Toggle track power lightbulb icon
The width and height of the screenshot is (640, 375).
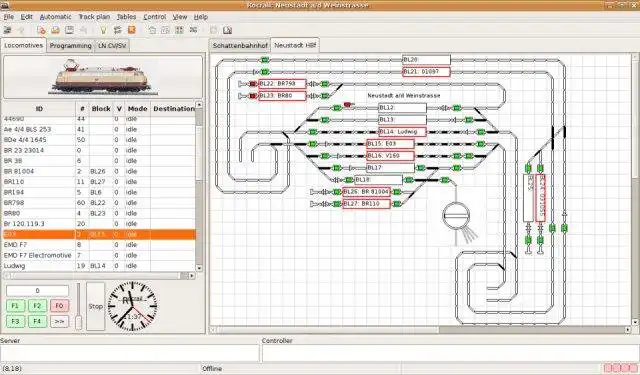coord(103,30)
